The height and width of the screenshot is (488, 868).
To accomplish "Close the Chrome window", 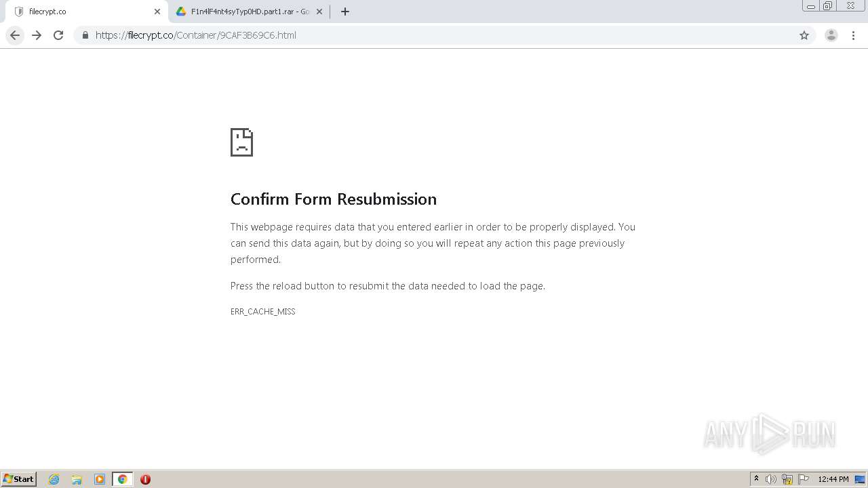I will 850,6.
